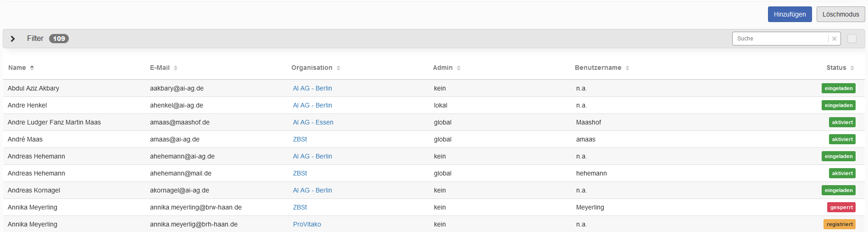868x232 pixels.
Task: Click eingeladen badge for Andre Henkel
Action: [x=838, y=105]
